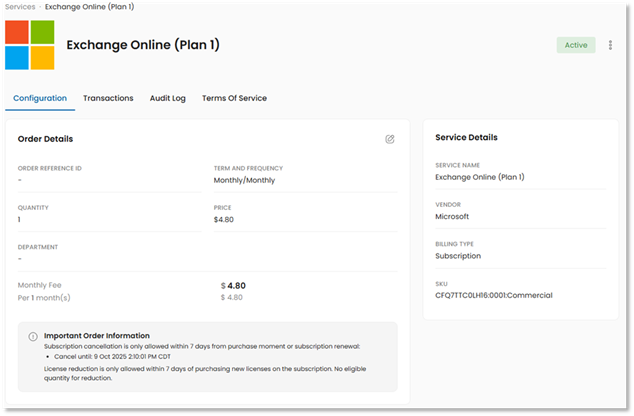Click the Service Name value Exchange Online (Plan 1)

tap(480, 177)
